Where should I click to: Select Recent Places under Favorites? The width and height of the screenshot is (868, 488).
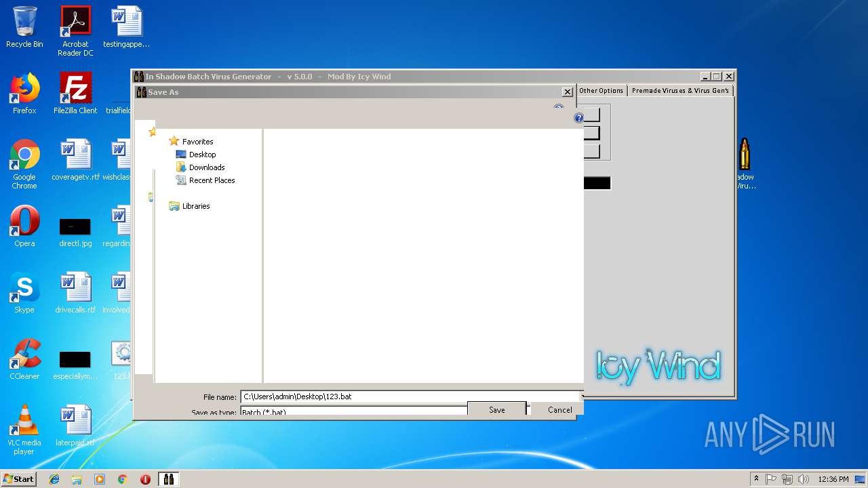(x=212, y=180)
